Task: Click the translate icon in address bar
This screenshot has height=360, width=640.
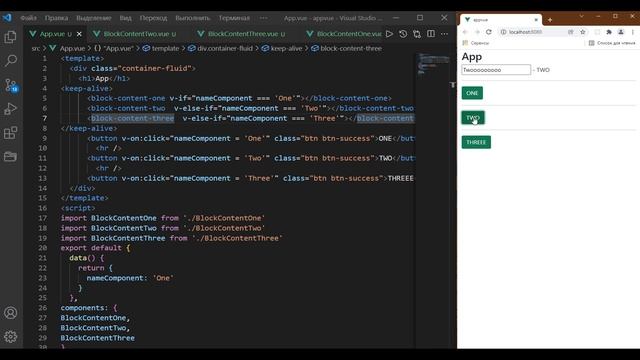Action: coord(571,32)
